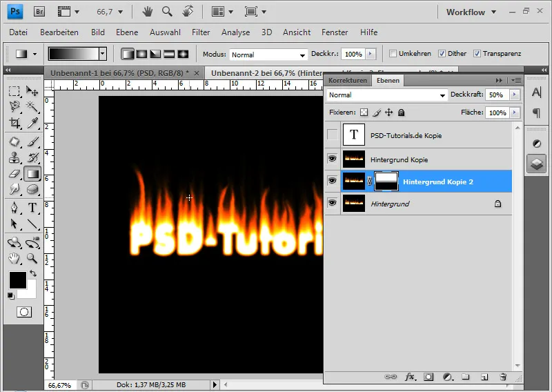Select the 3D Orbit camera tool
Viewport: 552px width, 392px height.
point(32,242)
